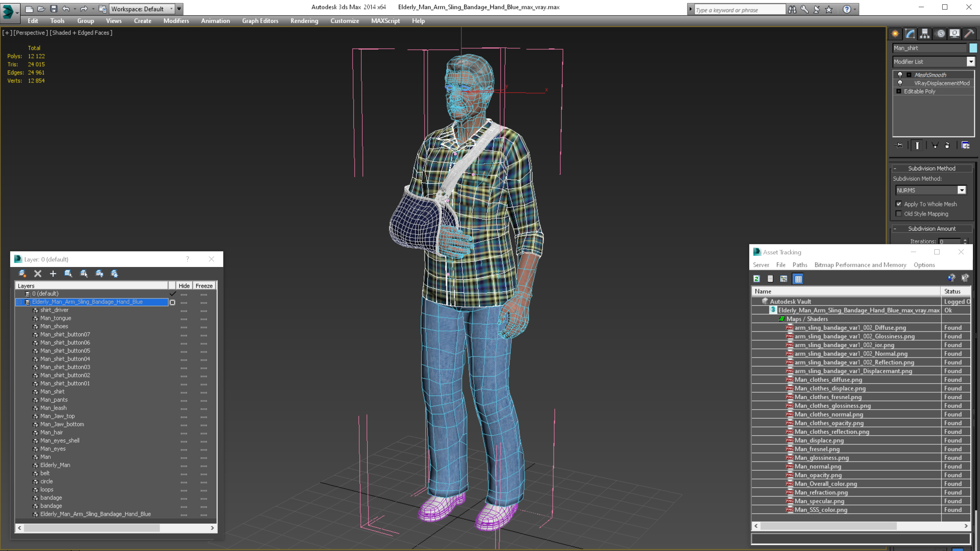The image size is (980, 551).
Task: Refresh the Asset Tracking list
Action: coord(757,279)
